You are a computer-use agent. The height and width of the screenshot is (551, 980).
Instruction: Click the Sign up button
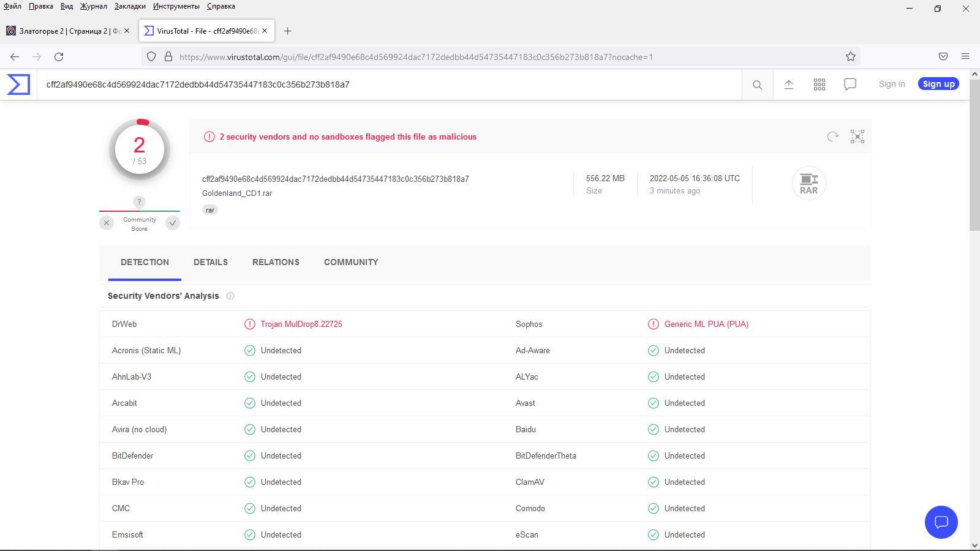(x=938, y=84)
